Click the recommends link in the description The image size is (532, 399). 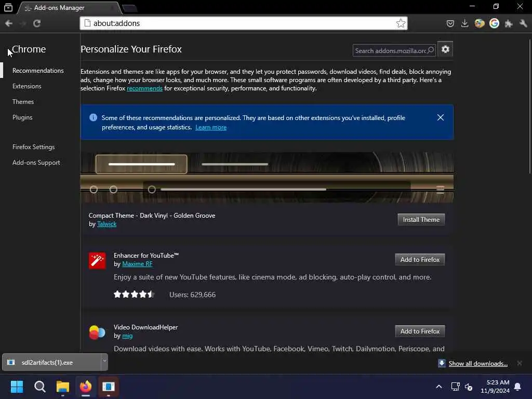coord(144,88)
